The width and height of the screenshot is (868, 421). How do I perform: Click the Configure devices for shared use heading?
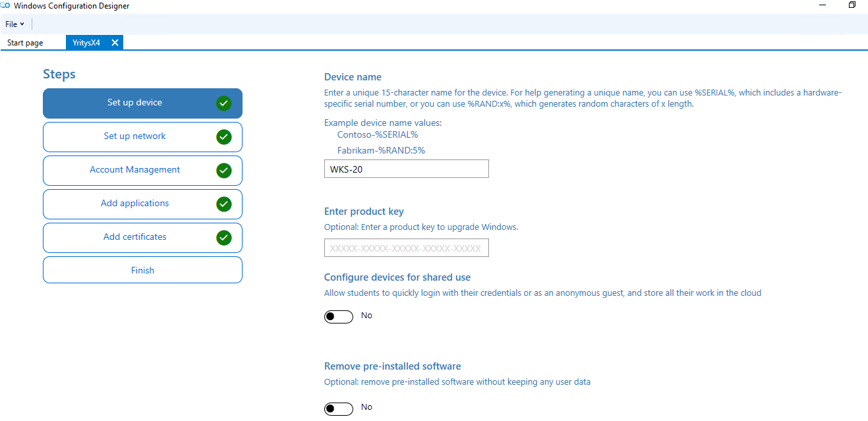pyautogui.click(x=397, y=277)
